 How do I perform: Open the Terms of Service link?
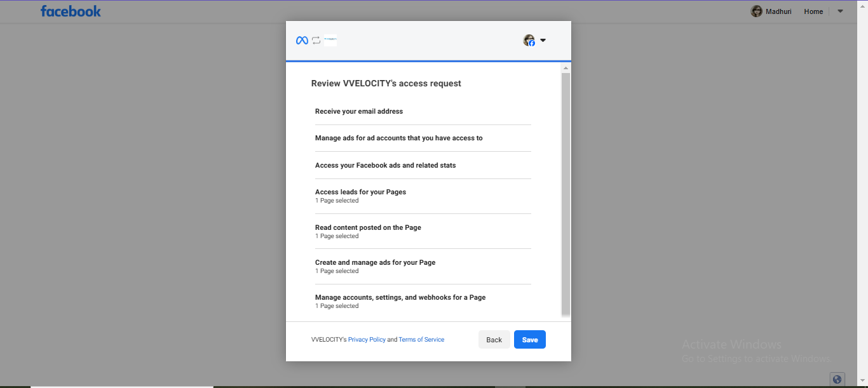point(421,340)
